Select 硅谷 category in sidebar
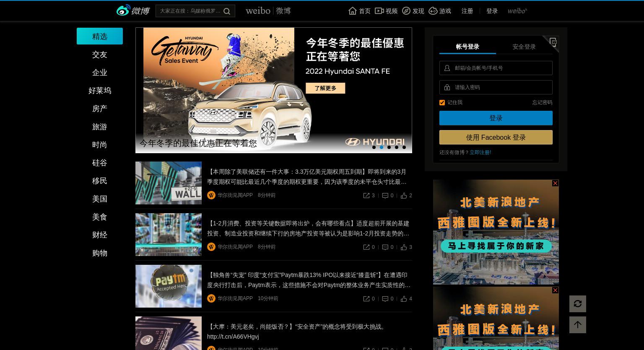The image size is (644, 350). point(100,163)
